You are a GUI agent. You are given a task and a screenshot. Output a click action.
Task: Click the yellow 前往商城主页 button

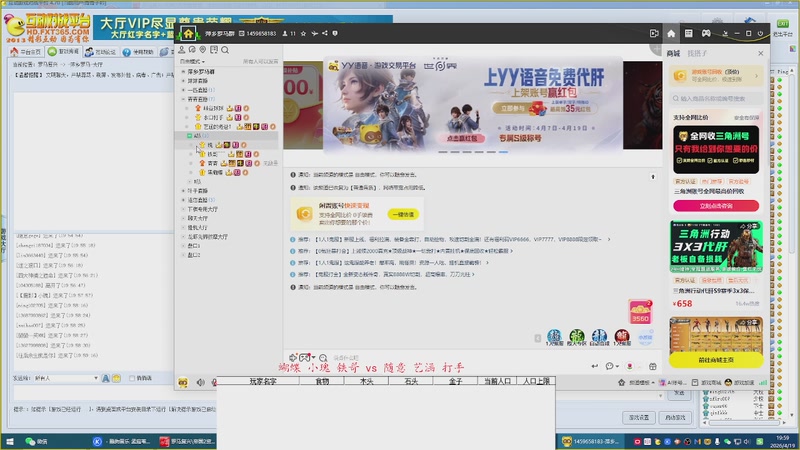(x=716, y=360)
